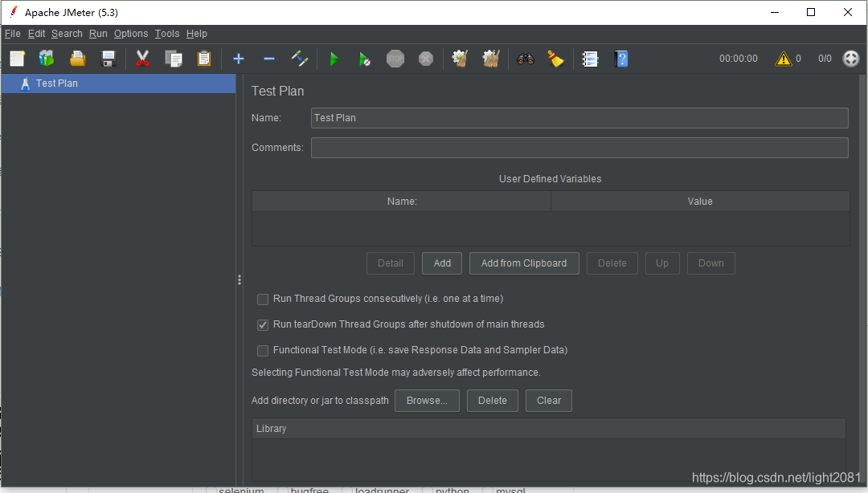This screenshot has height=493, width=868.
Task: Open Help with question mark icon
Action: (621, 59)
